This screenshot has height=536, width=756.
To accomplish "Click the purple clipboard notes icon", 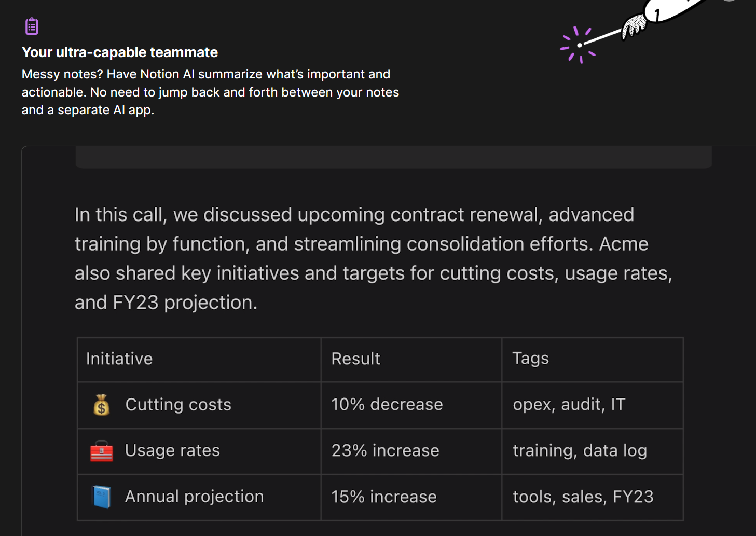I will (x=32, y=26).
